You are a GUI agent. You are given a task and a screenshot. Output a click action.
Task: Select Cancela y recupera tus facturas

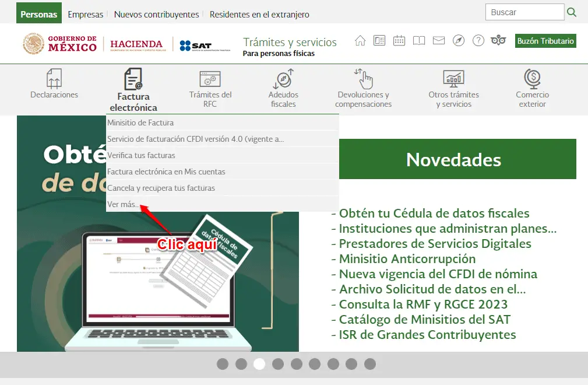coord(223,188)
